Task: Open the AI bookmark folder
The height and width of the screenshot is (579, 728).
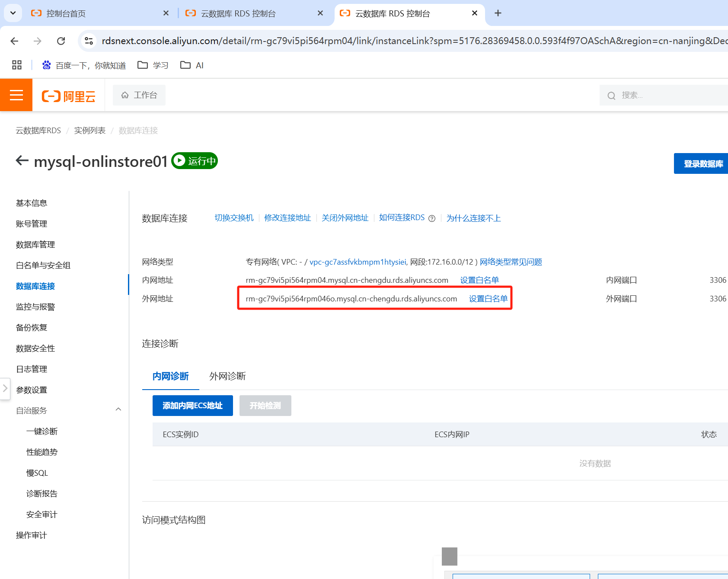Action: tap(192, 65)
